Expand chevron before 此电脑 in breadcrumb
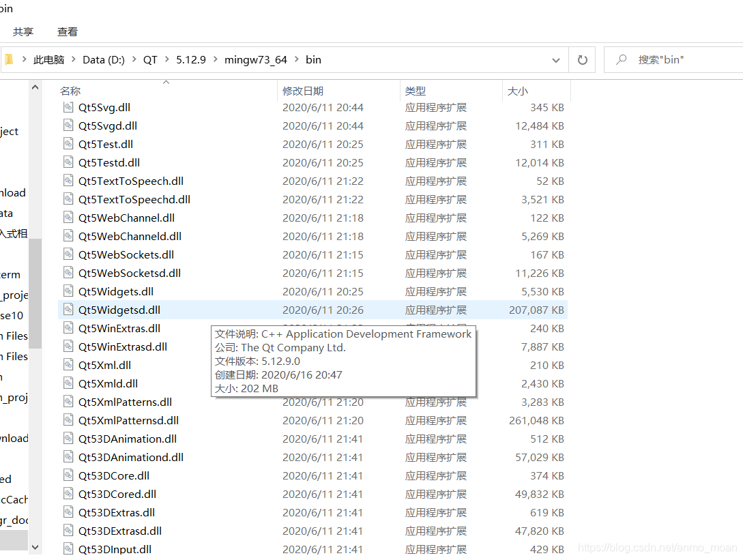743x560 pixels. tap(24, 59)
